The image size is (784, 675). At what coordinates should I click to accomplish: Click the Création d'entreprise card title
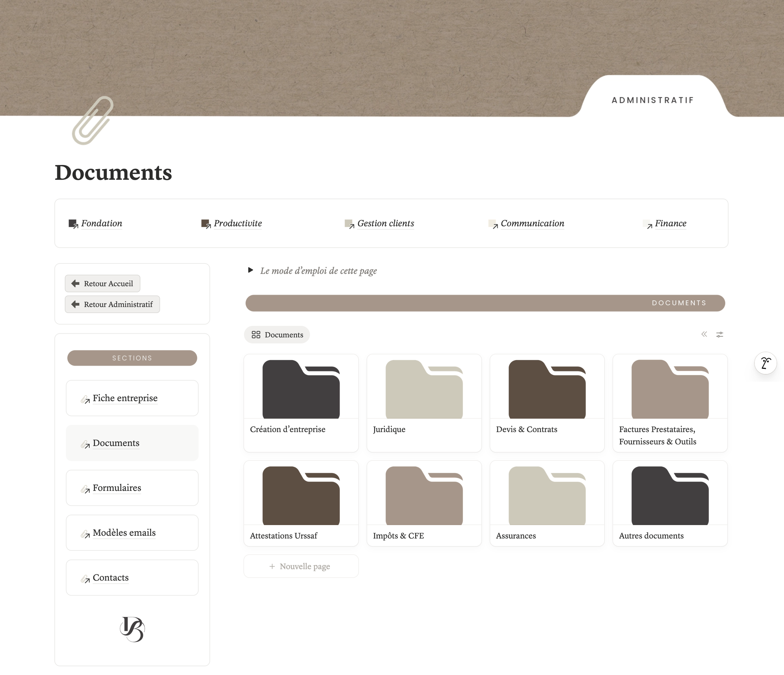pos(288,429)
